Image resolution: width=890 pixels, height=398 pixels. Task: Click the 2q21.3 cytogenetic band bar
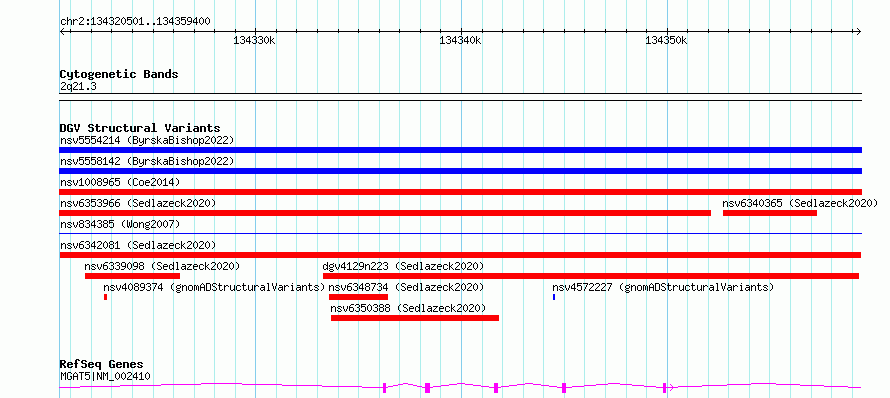pos(460,97)
